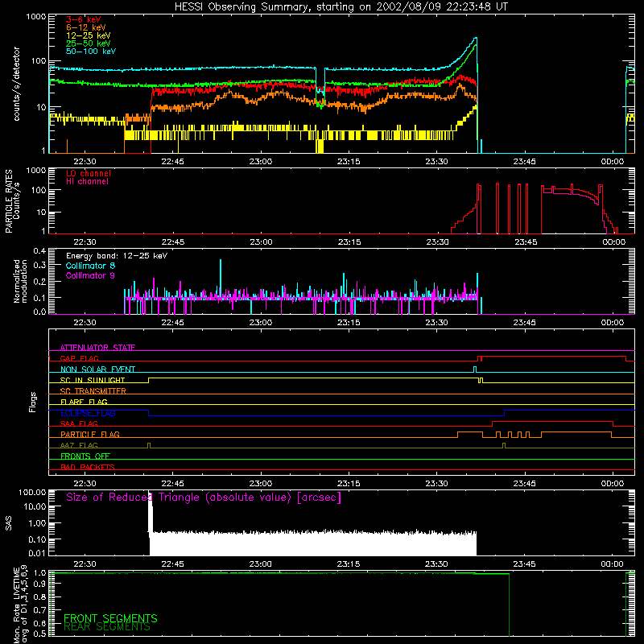Select the FRONT SEGMENTS legend label
Viewport: 644px width, 644px height.
tap(110, 618)
